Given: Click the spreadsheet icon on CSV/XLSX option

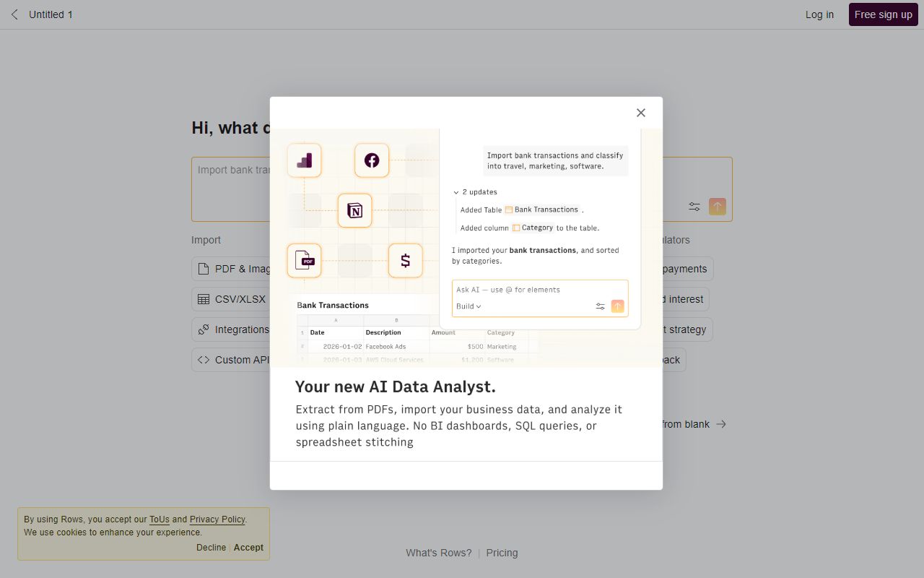Looking at the screenshot, I should click(203, 298).
